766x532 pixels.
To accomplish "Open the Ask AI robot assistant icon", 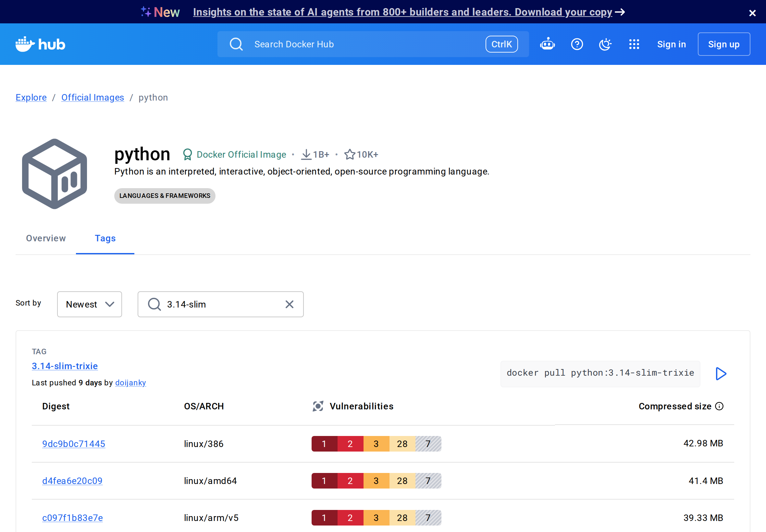I will pyautogui.click(x=547, y=44).
